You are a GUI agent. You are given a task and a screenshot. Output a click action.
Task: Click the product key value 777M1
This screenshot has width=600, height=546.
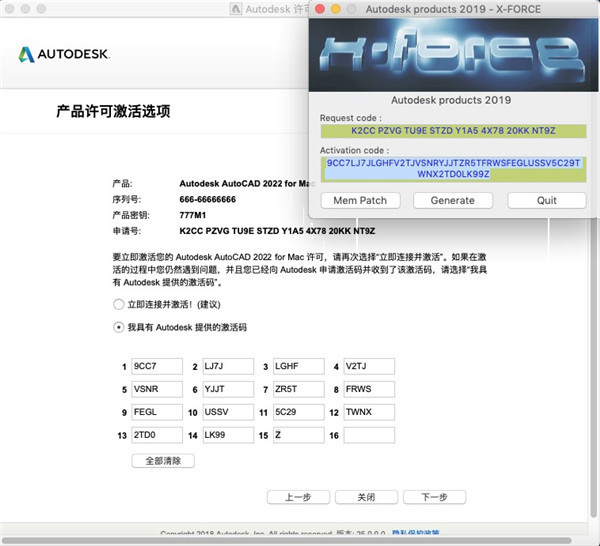click(192, 215)
